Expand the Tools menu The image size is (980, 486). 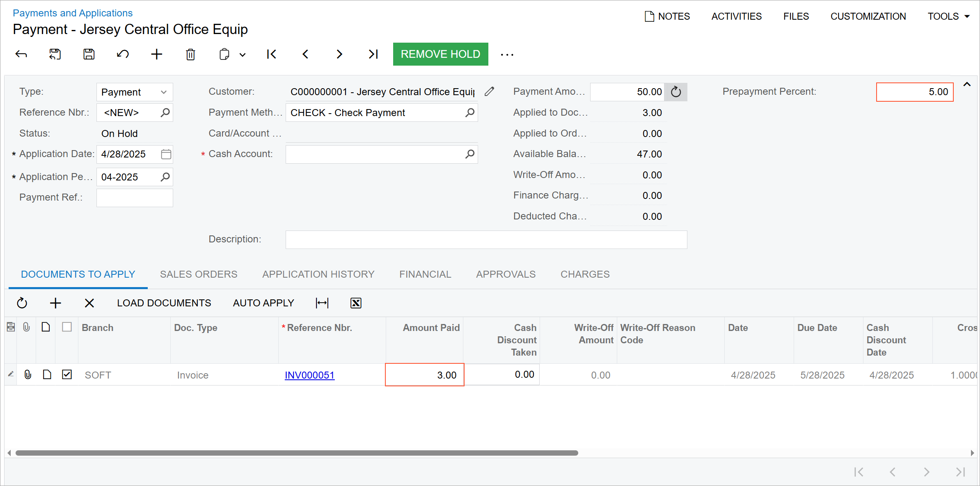[x=948, y=16]
